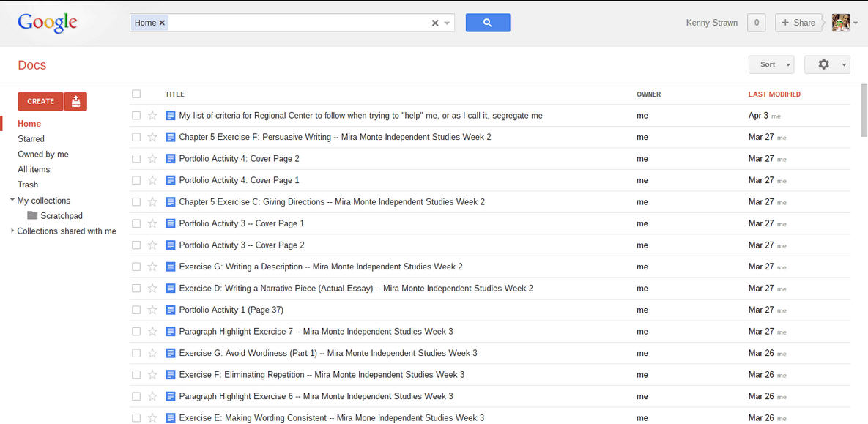The height and width of the screenshot is (424, 868).
Task: Collapse the My collections tree
Action: 12,200
